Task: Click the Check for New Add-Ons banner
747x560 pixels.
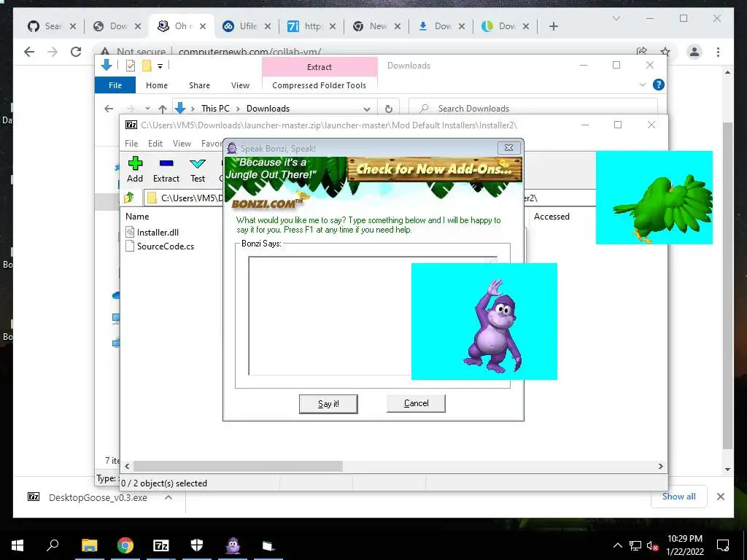Action: 434,169
